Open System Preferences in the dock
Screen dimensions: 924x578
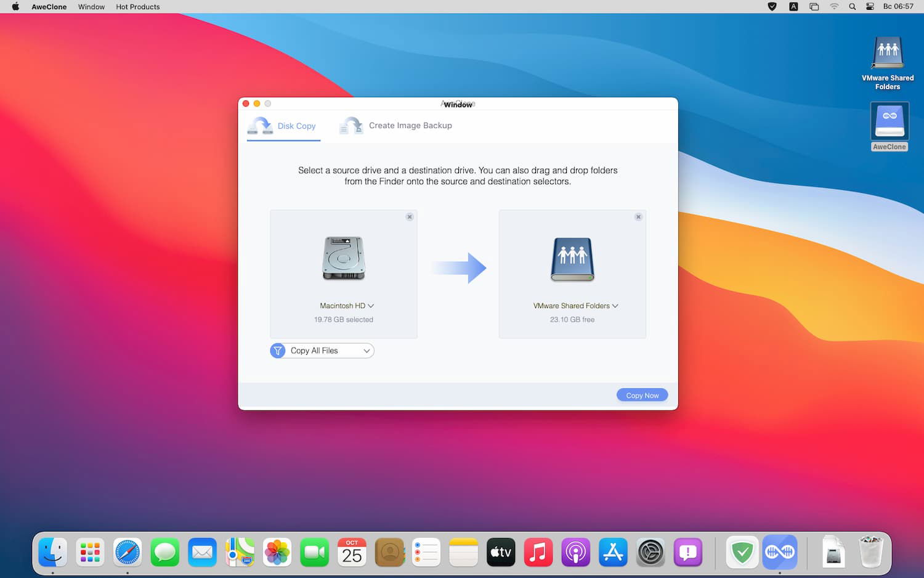click(650, 552)
